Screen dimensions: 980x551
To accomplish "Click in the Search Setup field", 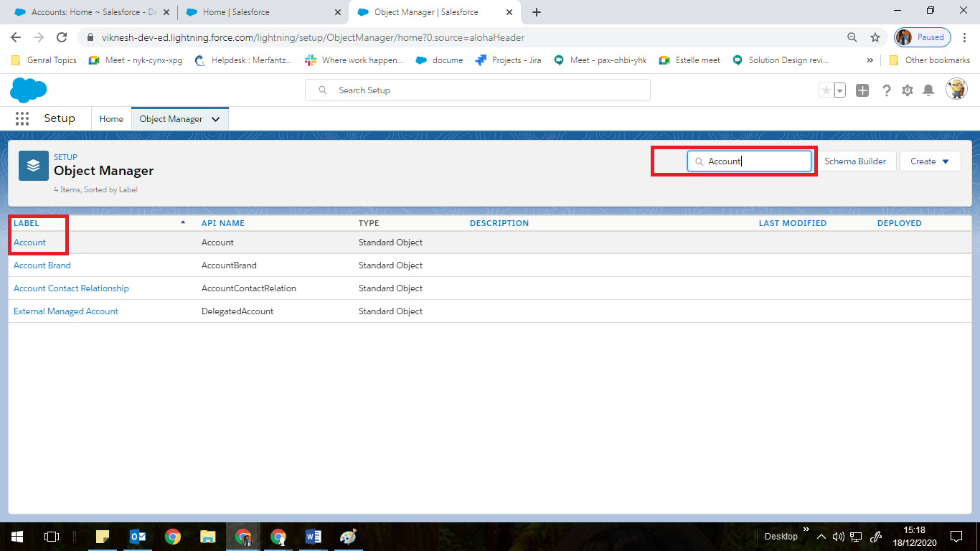I will tap(477, 90).
